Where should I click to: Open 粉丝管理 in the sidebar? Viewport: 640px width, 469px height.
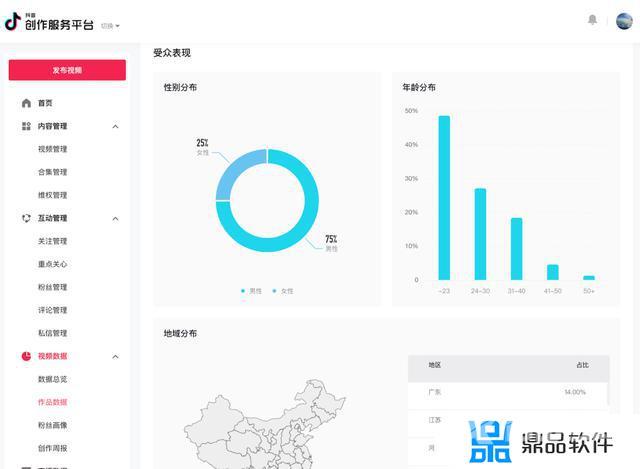click(x=53, y=287)
